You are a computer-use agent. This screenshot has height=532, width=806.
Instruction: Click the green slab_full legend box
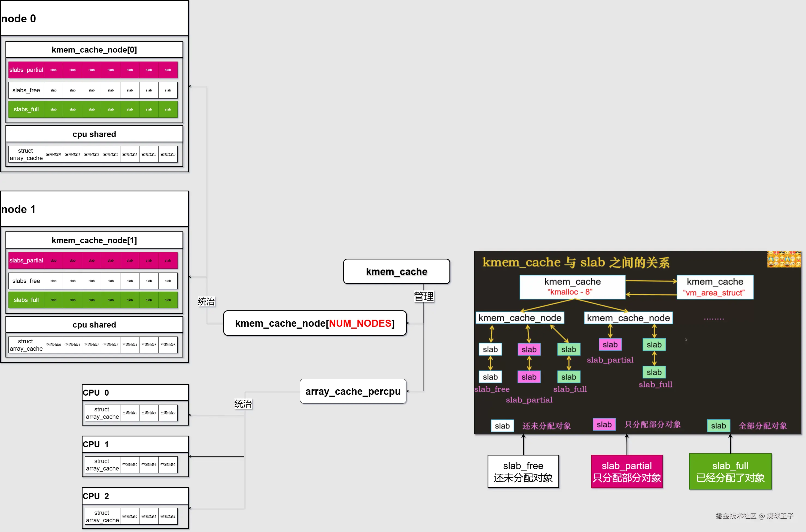pyautogui.click(x=730, y=471)
